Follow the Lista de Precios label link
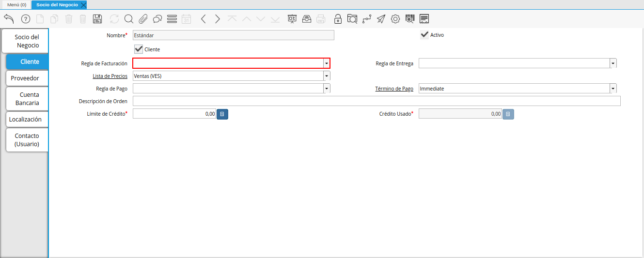This screenshot has width=644, height=258. tap(110, 76)
